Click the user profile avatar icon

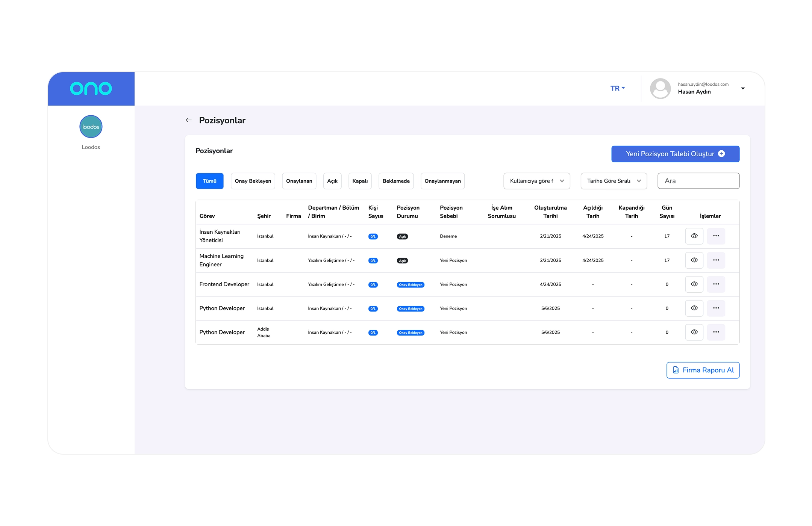660,89
